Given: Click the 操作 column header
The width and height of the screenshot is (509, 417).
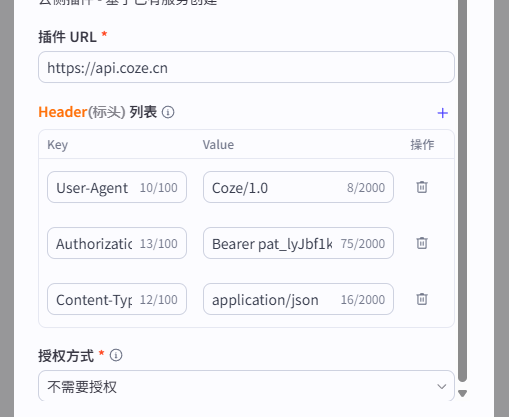Looking at the screenshot, I should tap(422, 145).
